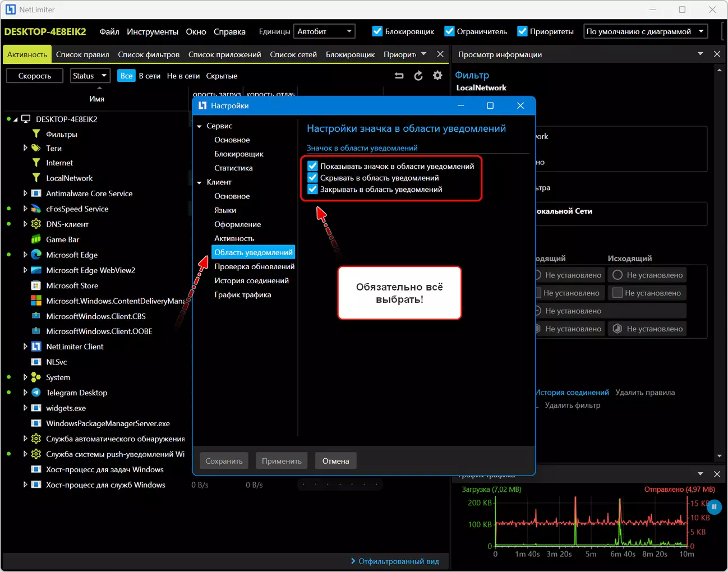Uncheck Скрывать в область уведомлений
The width and height of the screenshot is (728, 572).
(x=312, y=178)
